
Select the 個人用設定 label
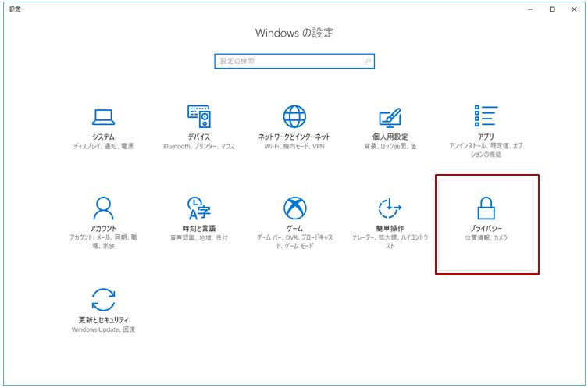[390, 137]
